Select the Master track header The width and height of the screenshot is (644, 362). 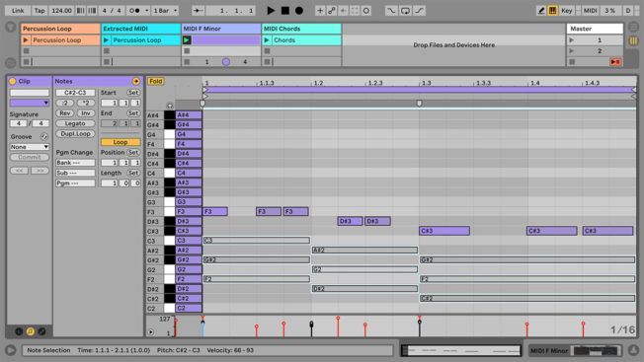tap(595, 29)
